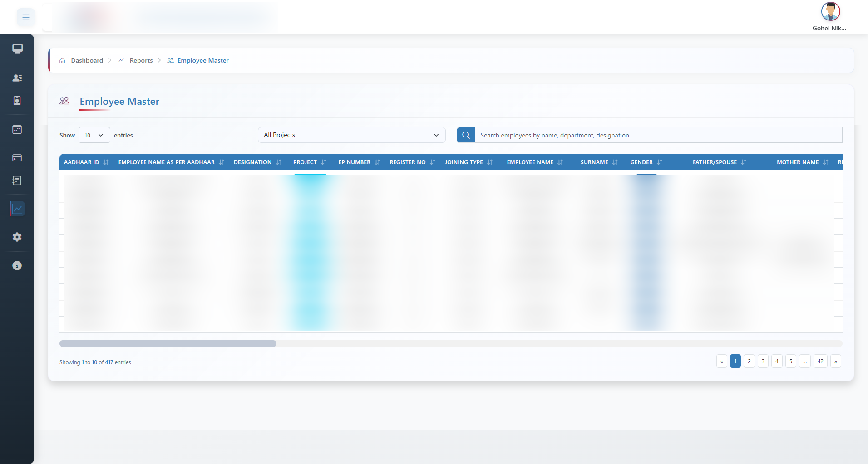Select the employees person icon in sidebar
Screen dimensions: 868x464
(x=17, y=78)
